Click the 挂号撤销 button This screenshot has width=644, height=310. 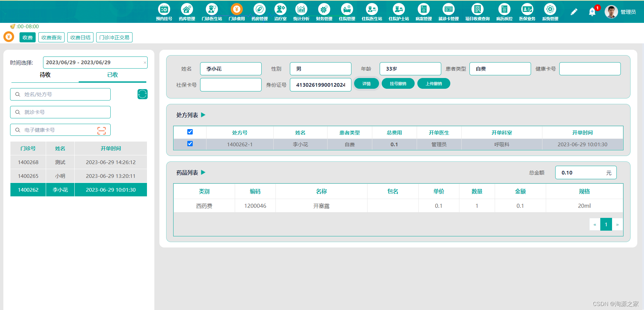pyautogui.click(x=398, y=83)
